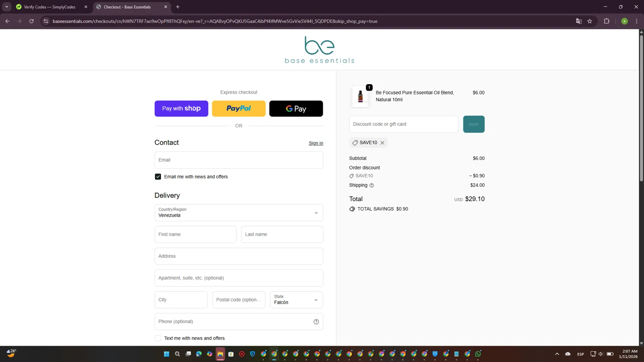The height and width of the screenshot is (362, 644).
Task: Click the TOTAL SAVINGS tag icon
Action: pyautogui.click(x=352, y=209)
